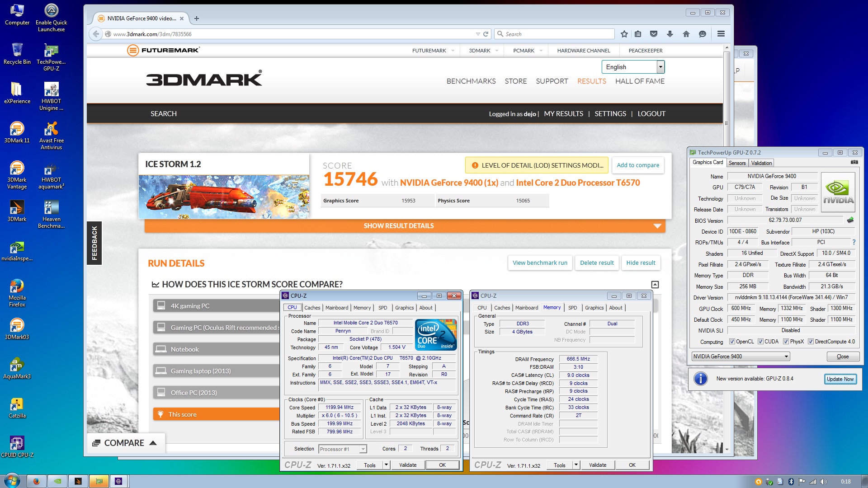This screenshot has width=868, height=488.
Task: Switch to Caches tab in left CPU-Z
Action: tap(312, 308)
